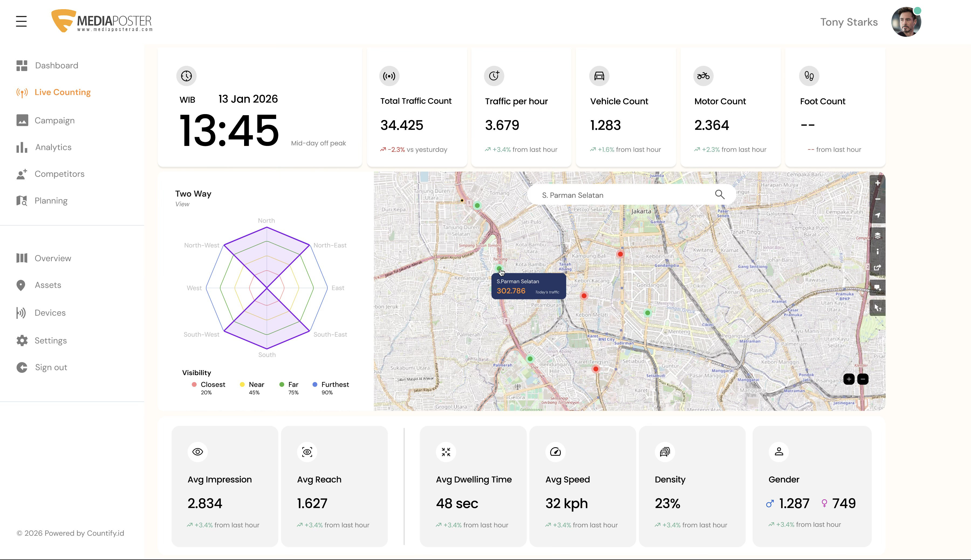The height and width of the screenshot is (560, 971).
Task: Click the map share button
Action: tap(878, 268)
